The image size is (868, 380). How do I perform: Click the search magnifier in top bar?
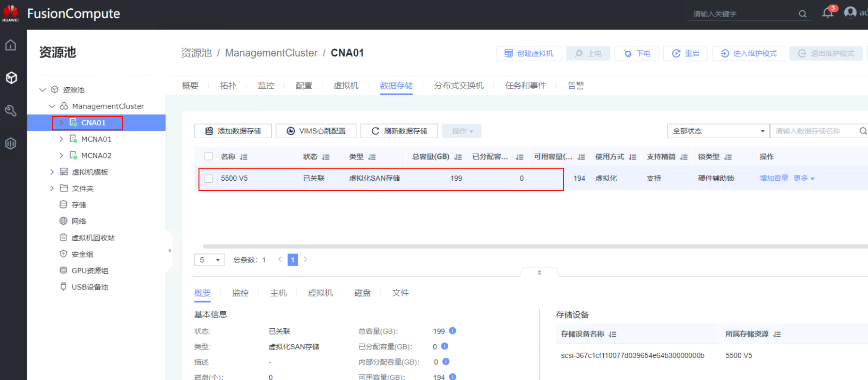pos(802,14)
